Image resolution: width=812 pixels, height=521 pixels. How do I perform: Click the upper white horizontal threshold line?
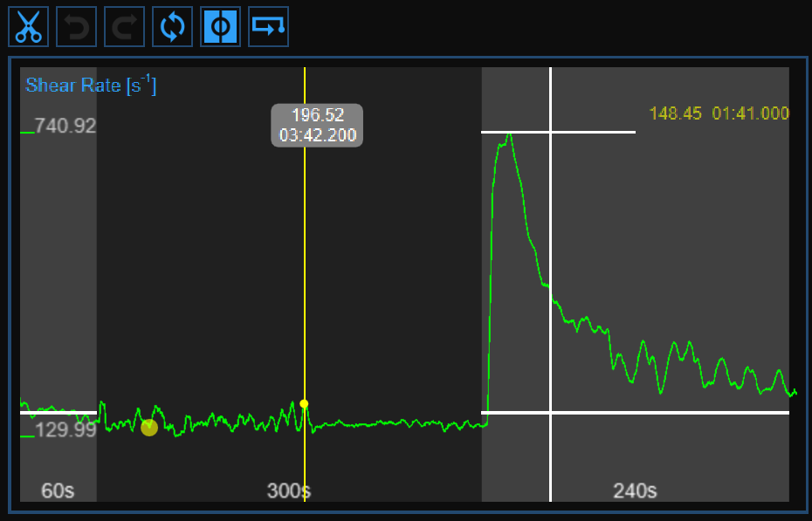coord(594,132)
